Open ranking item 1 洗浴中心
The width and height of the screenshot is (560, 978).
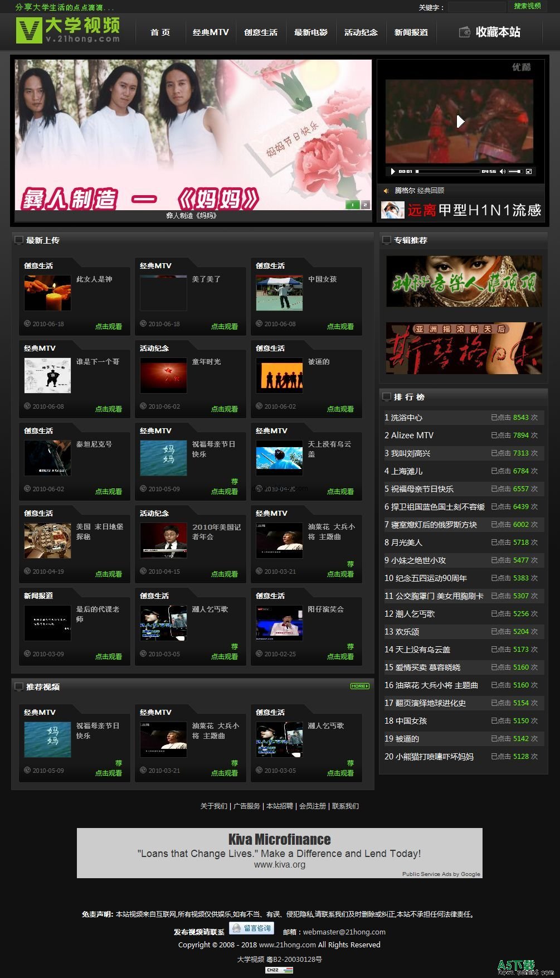(x=403, y=418)
